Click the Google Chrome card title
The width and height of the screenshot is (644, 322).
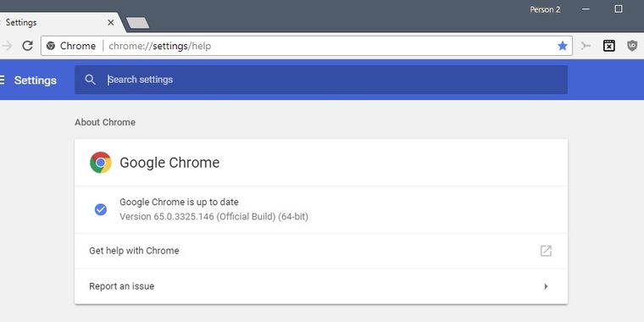[x=169, y=163]
